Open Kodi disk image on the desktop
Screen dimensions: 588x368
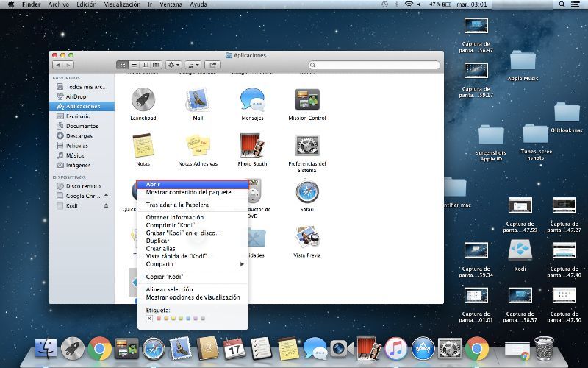click(520, 250)
